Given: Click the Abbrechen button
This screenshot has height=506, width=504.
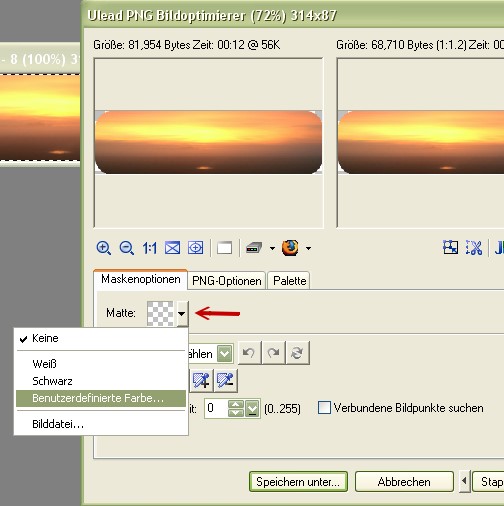Looking at the screenshot, I should 404,482.
